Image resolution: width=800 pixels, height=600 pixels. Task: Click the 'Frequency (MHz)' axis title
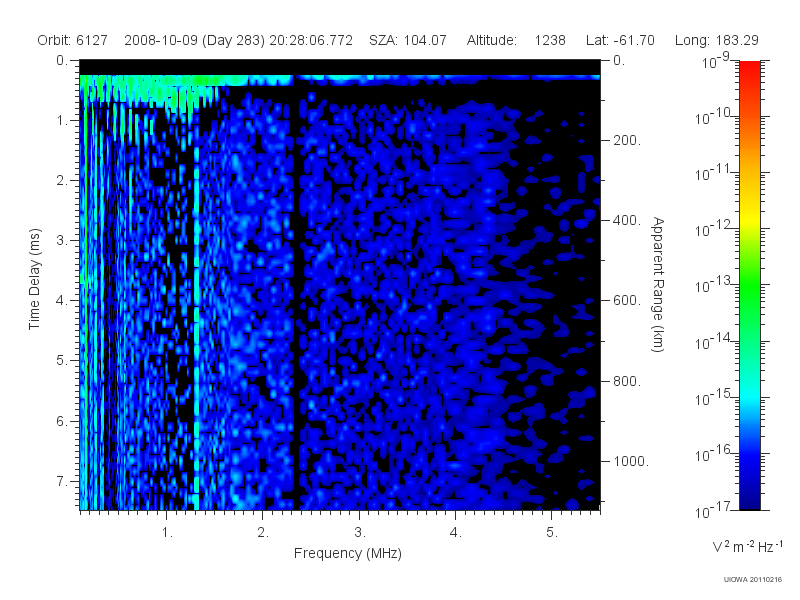click(x=347, y=554)
